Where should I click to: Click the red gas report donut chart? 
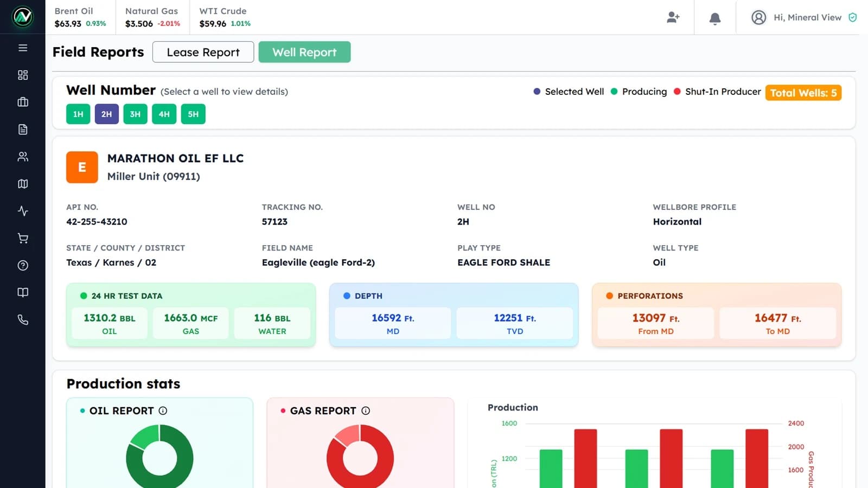point(360,457)
